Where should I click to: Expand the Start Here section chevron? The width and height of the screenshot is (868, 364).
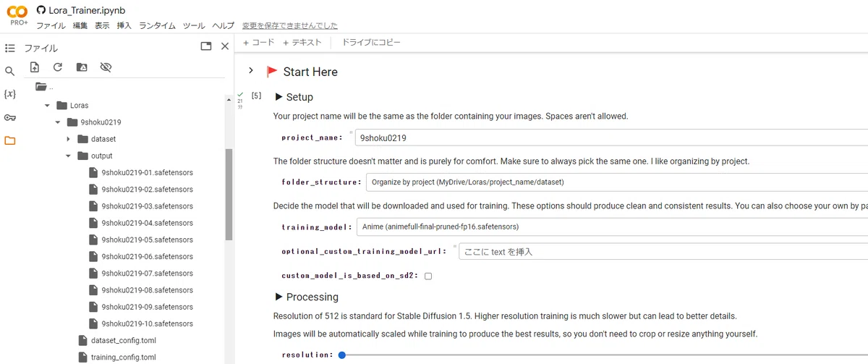pyautogui.click(x=251, y=70)
